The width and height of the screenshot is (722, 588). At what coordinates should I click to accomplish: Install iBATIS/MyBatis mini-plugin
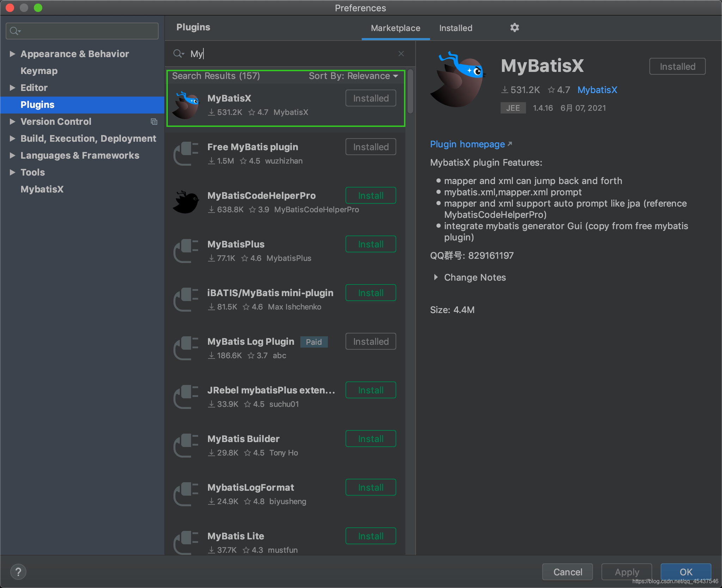pos(371,293)
